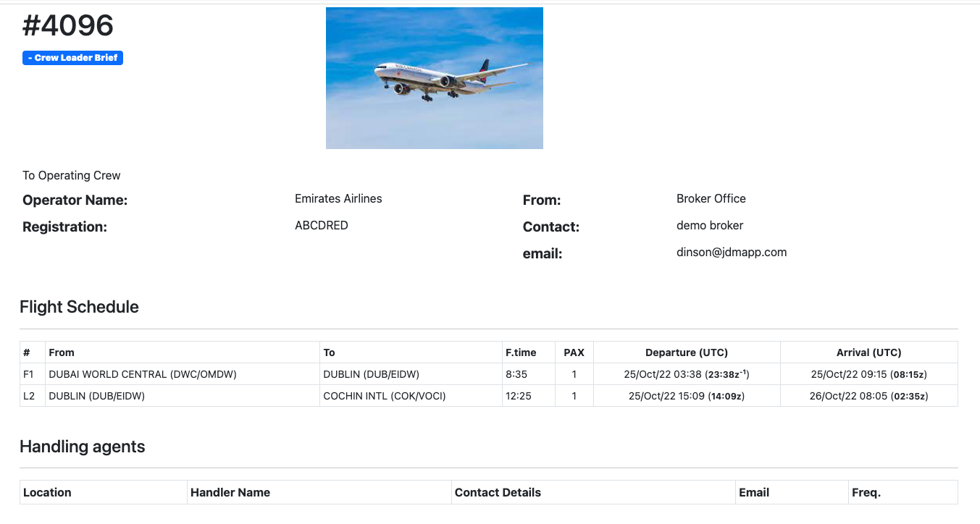Click the Crew Leader Brief badge
980x524 pixels.
point(72,58)
